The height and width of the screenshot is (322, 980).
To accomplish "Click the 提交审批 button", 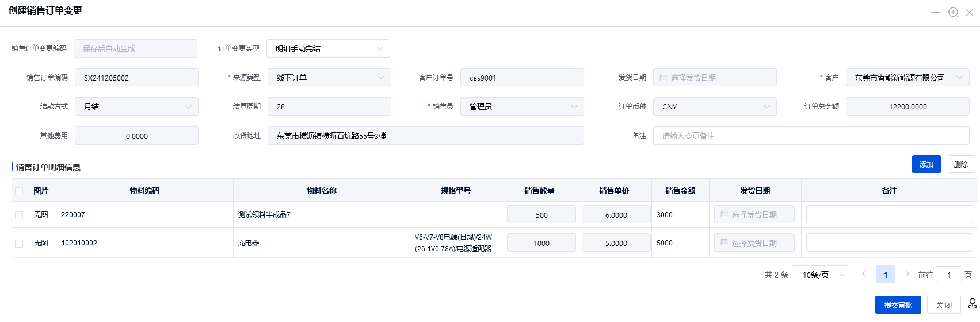I will tap(898, 305).
